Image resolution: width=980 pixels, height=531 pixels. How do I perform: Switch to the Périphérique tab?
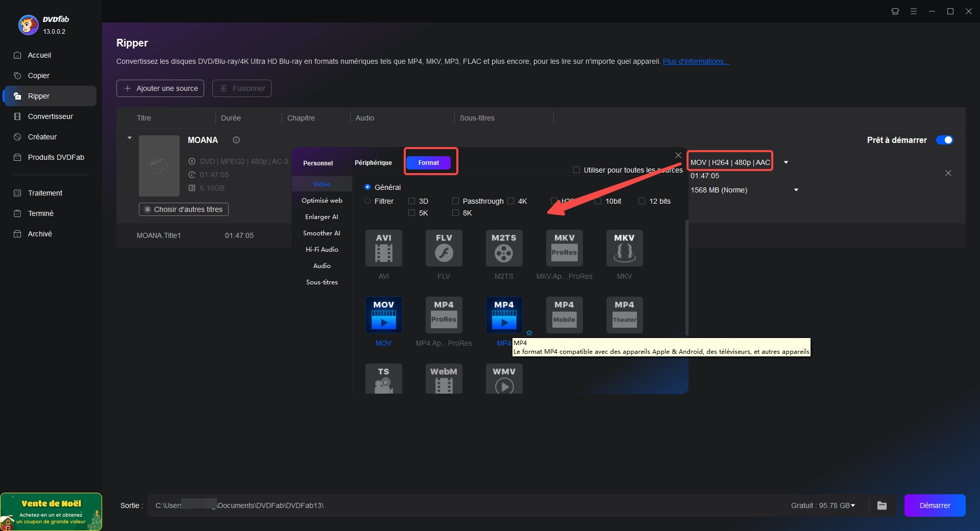point(373,163)
